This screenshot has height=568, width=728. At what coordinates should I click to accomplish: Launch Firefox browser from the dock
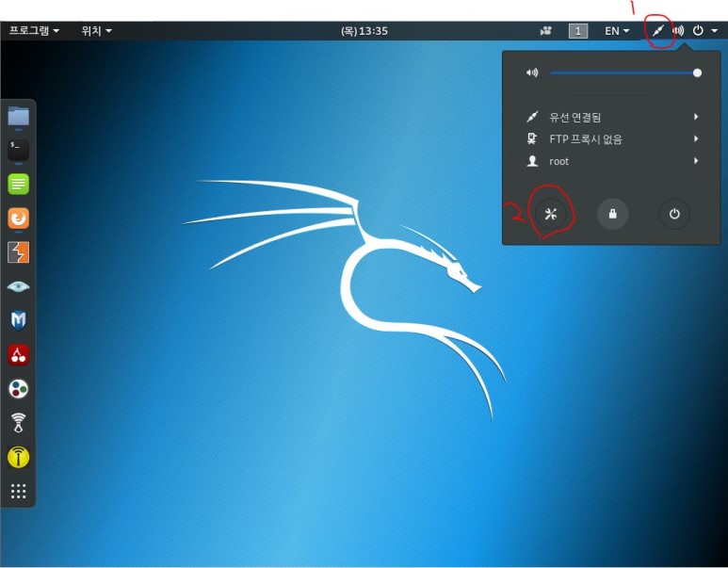point(19,219)
